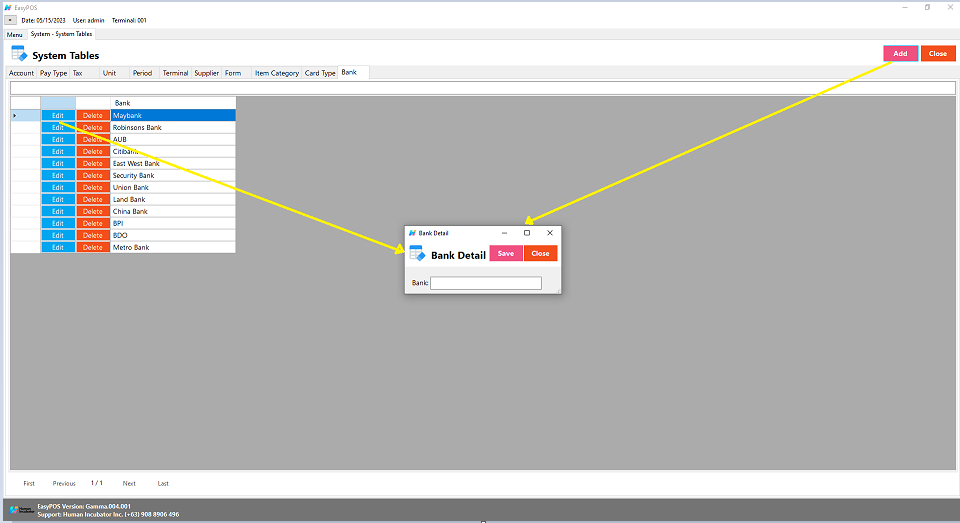Delete the Metro Bank entry
The image size is (960, 523).
[93, 247]
